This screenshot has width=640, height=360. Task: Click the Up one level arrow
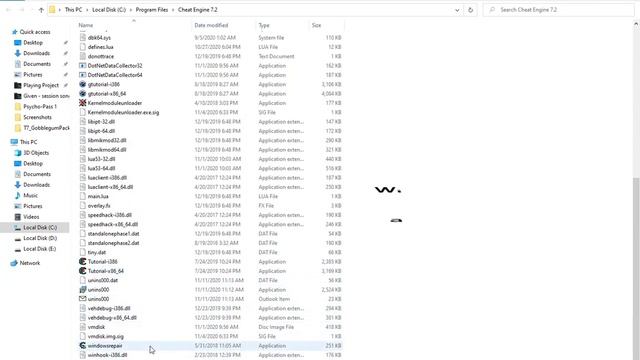point(41,10)
